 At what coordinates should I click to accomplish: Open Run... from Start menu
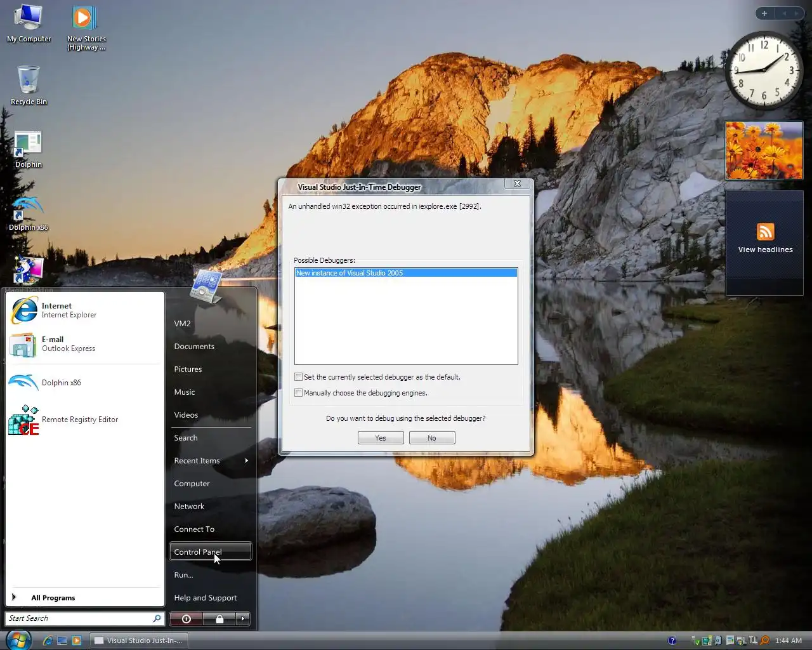[211, 575]
